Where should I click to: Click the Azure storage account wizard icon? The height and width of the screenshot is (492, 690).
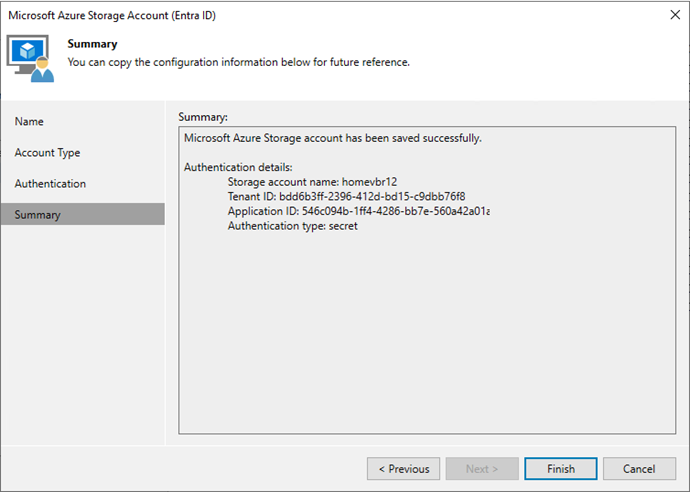30,59
